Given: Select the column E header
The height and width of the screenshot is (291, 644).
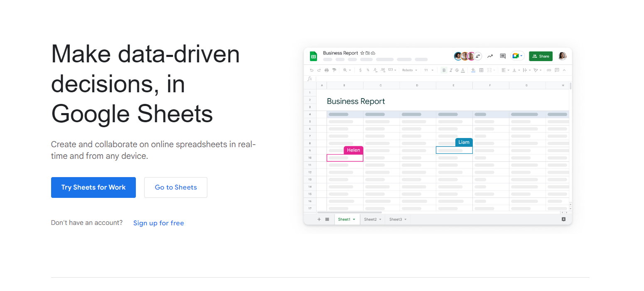Looking at the screenshot, I should (x=454, y=85).
